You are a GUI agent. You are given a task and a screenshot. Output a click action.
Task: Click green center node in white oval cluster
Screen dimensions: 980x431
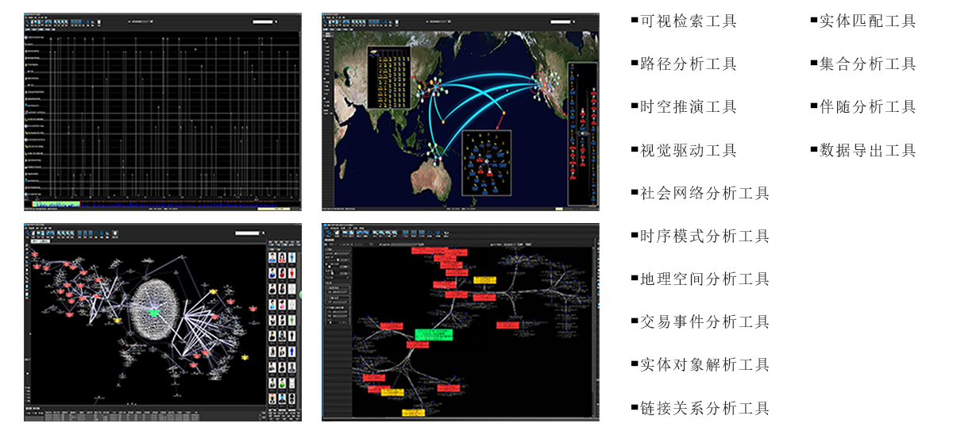click(x=153, y=314)
